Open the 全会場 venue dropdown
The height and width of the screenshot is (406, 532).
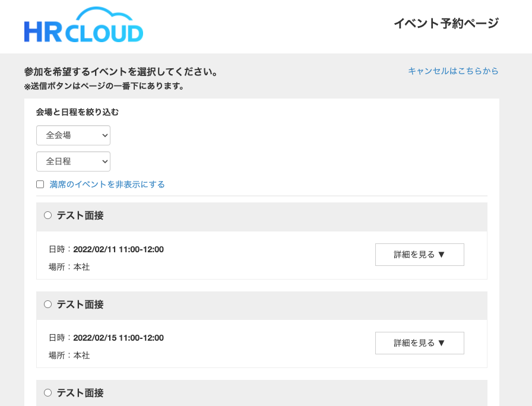pyautogui.click(x=73, y=135)
